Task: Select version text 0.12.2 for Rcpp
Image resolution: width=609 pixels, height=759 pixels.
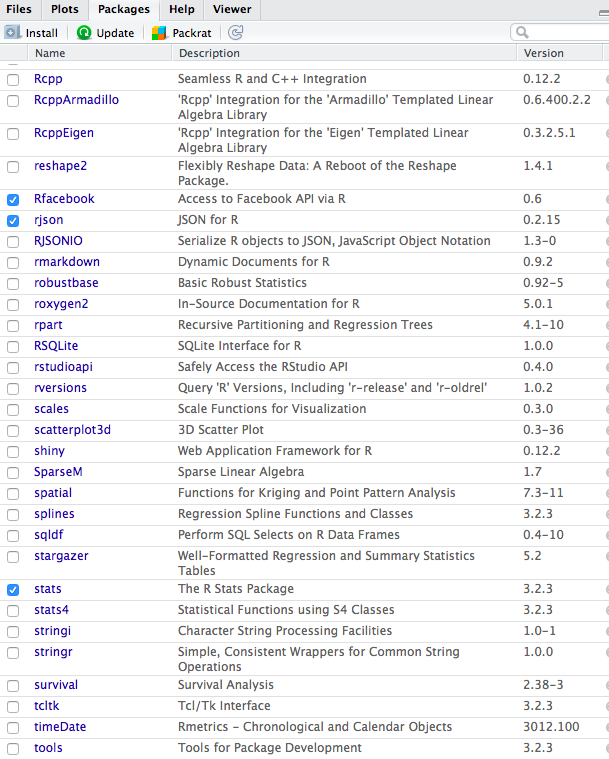Action: 541,79
